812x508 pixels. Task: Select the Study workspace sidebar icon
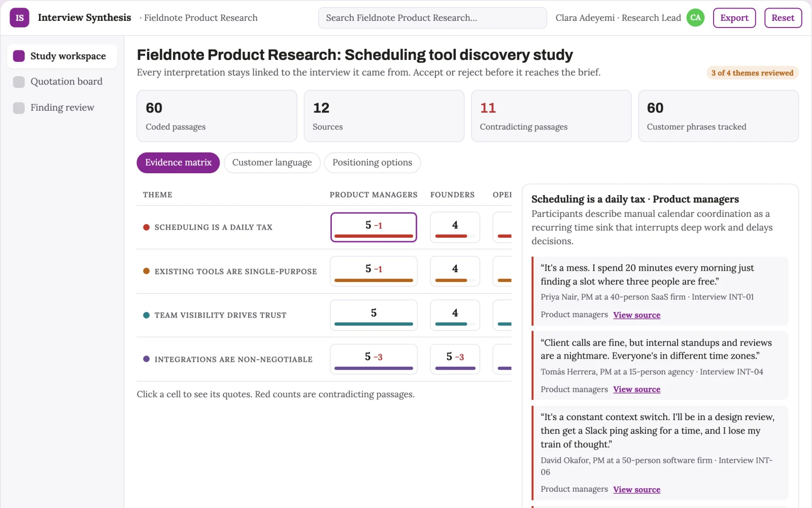point(19,56)
